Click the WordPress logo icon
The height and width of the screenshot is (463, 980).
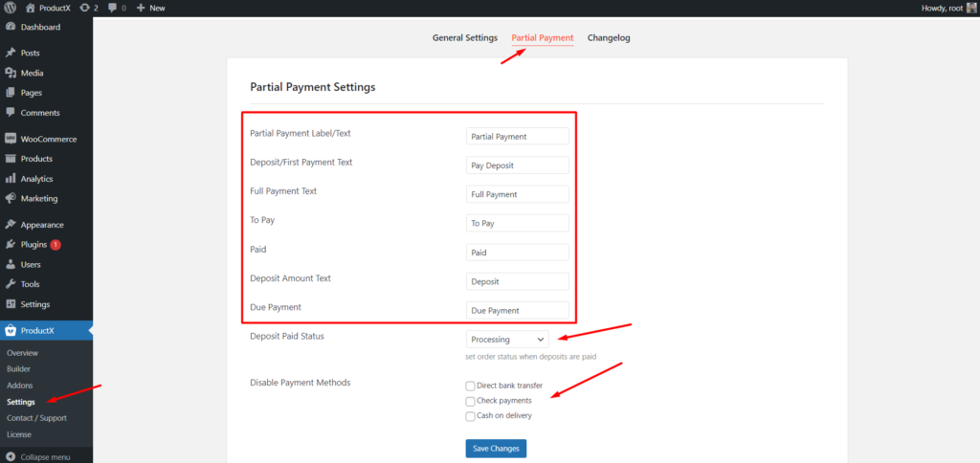pos(10,8)
